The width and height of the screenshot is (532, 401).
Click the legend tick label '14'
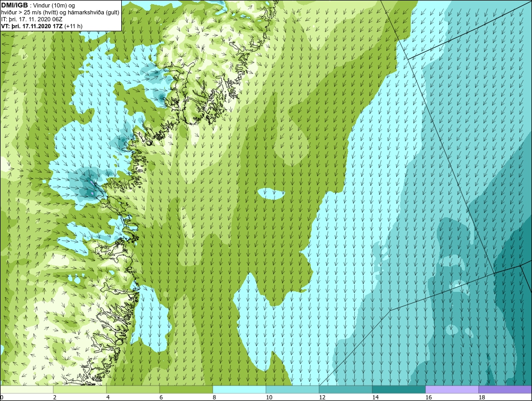click(x=375, y=397)
